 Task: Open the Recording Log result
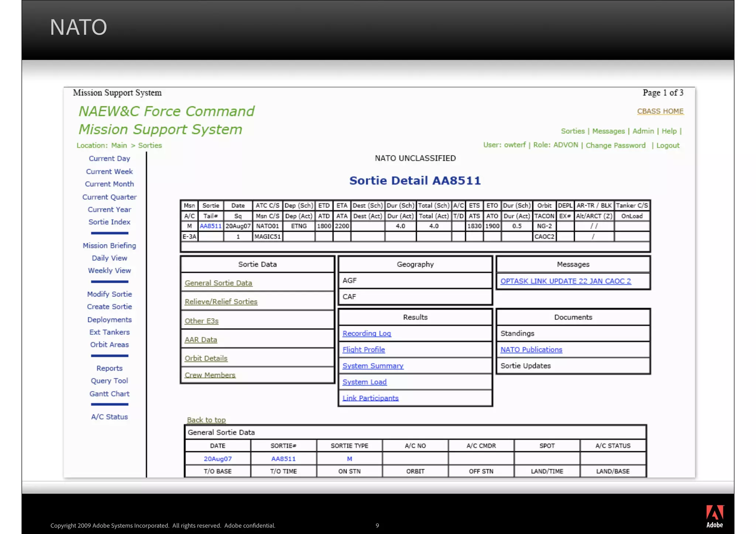click(367, 333)
